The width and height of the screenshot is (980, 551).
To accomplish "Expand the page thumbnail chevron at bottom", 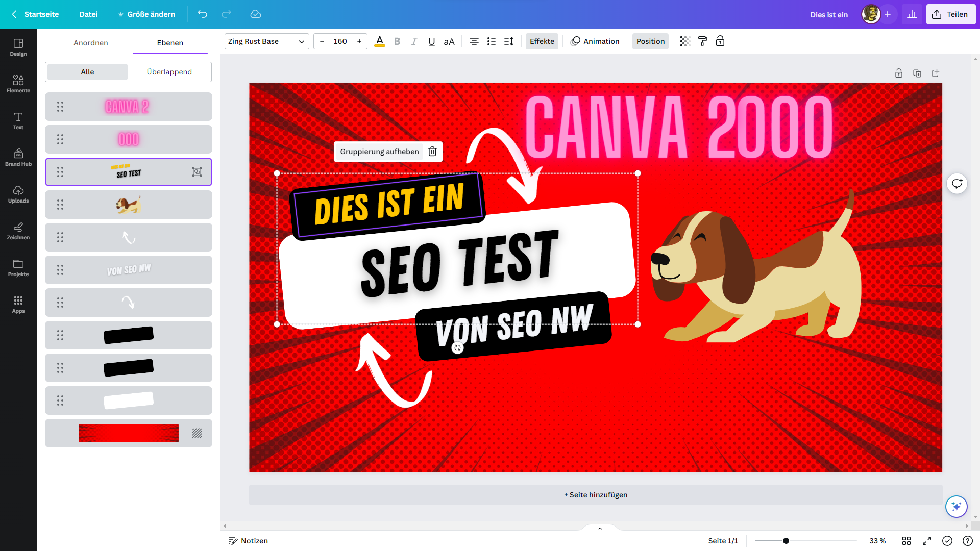I will coord(600,529).
